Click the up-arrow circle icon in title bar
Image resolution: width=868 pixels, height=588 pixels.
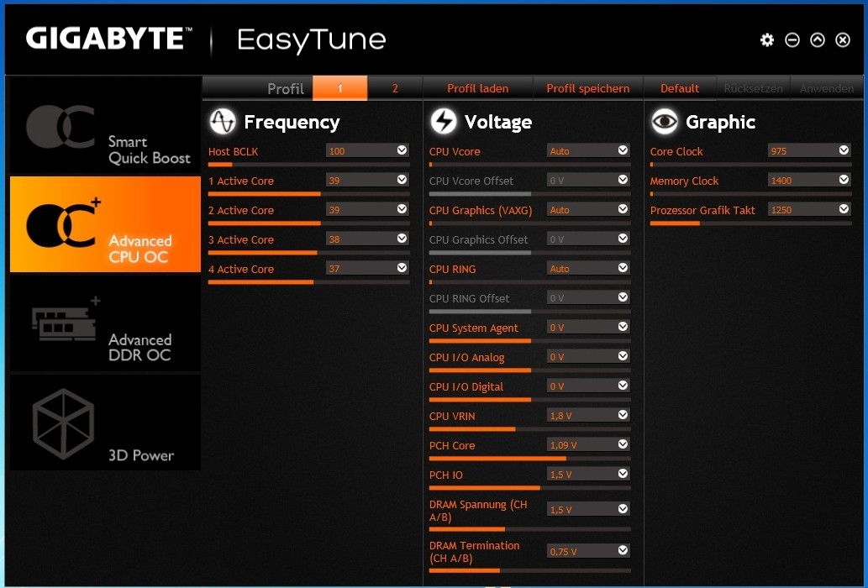click(818, 39)
